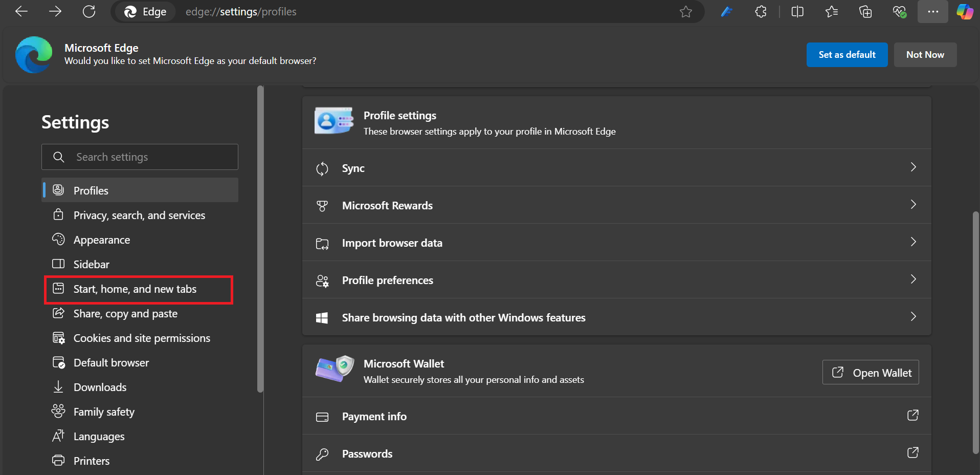Open Sidebar settings

click(x=140, y=264)
